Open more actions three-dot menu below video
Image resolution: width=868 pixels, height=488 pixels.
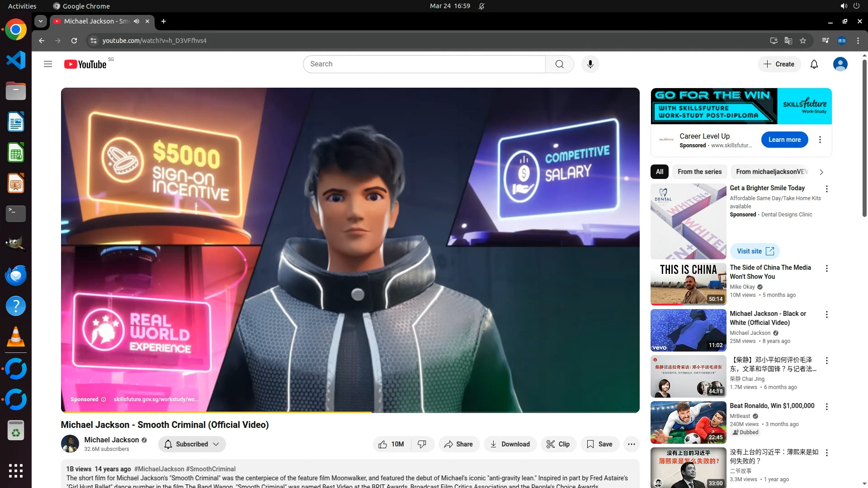coord(631,444)
